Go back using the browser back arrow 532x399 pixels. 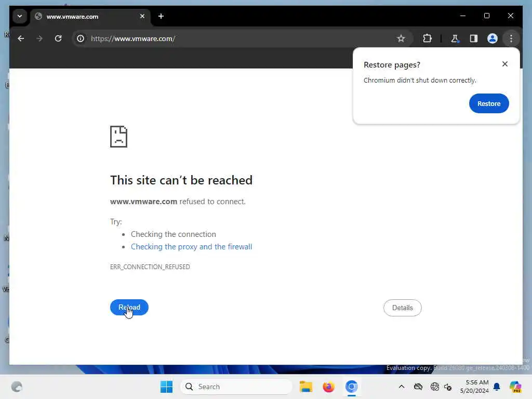pyautogui.click(x=21, y=38)
